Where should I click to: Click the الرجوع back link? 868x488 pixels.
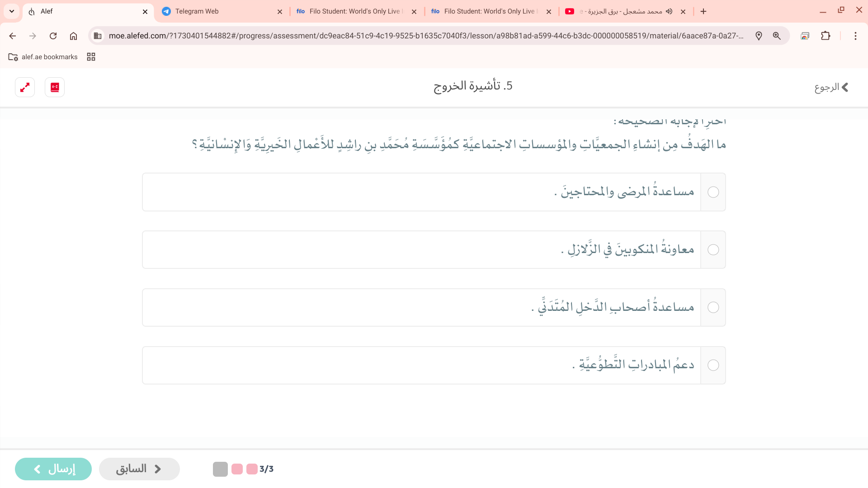tap(831, 87)
